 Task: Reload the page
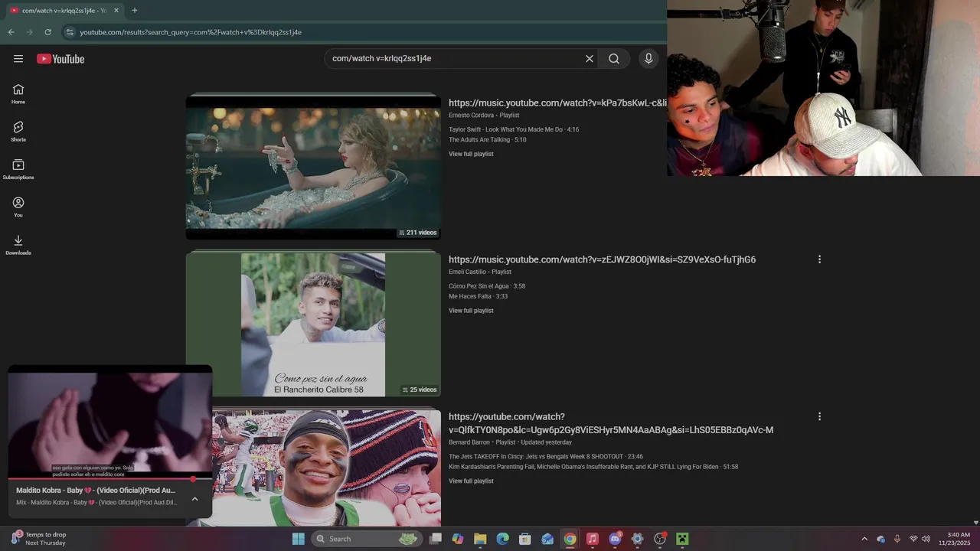(47, 32)
